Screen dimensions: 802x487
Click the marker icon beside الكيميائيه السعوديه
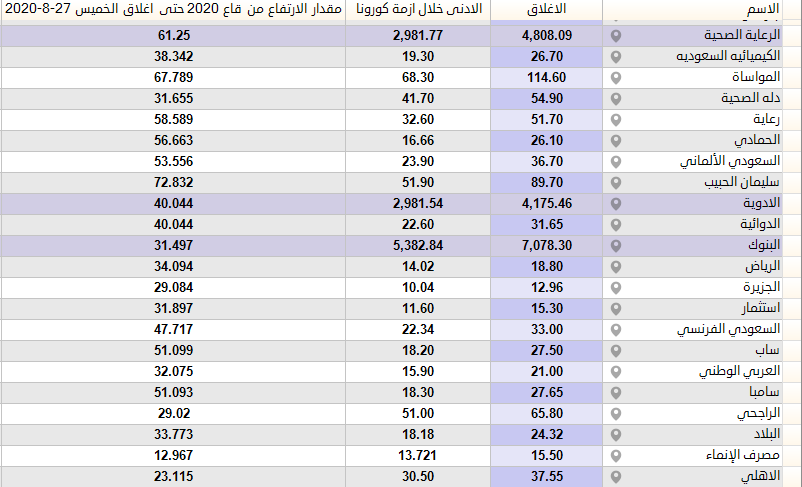616,57
